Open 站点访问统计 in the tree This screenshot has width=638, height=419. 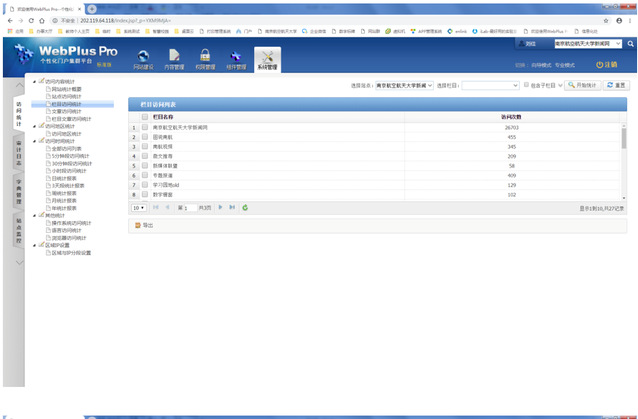(66, 96)
